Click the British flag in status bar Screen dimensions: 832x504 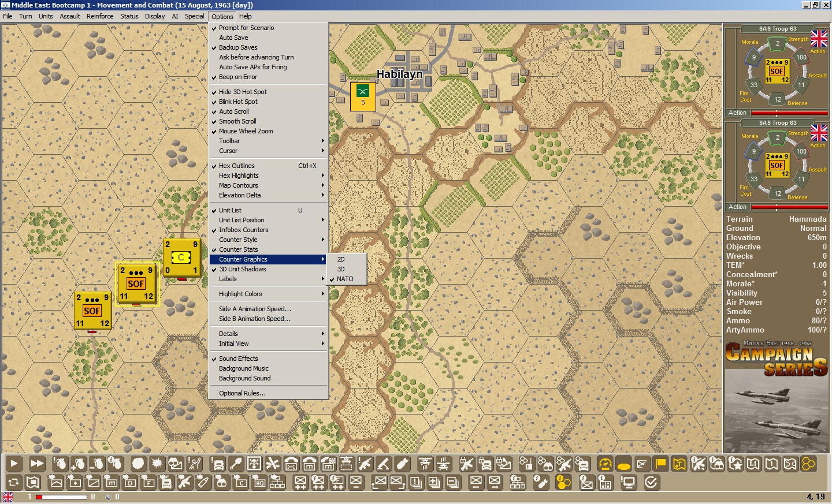tap(8, 497)
